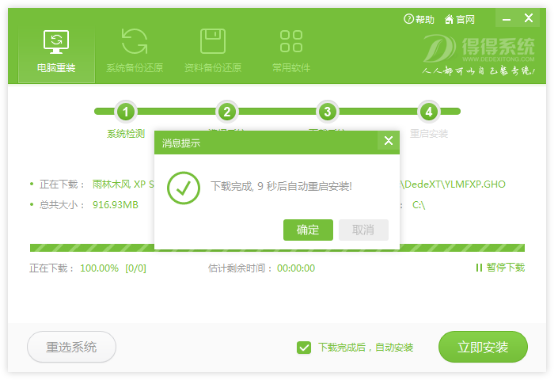Switch to 系统备份还原 tab
The image size is (554, 380).
point(135,52)
